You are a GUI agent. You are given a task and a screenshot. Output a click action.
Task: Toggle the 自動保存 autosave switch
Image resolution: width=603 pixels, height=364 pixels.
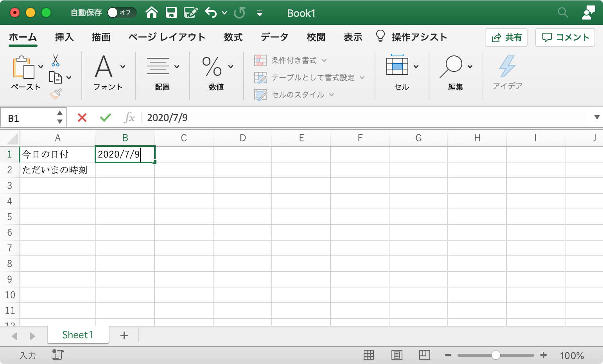(122, 13)
